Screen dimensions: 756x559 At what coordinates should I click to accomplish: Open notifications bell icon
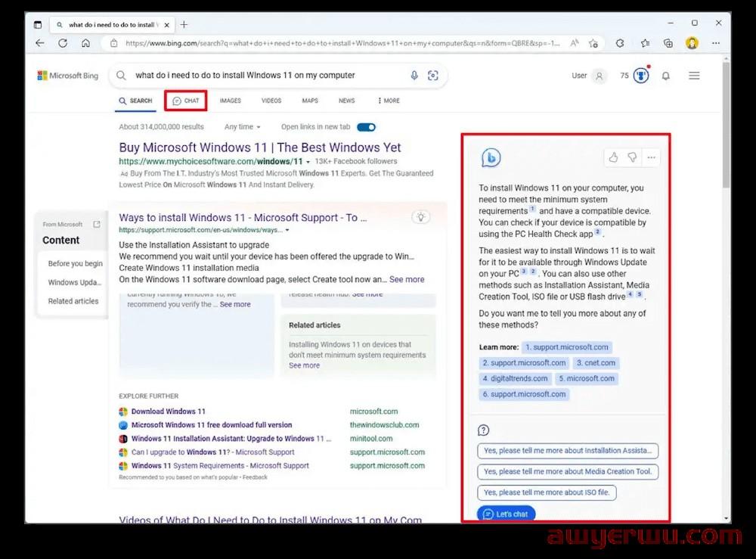pyautogui.click(x=666, y=76)
